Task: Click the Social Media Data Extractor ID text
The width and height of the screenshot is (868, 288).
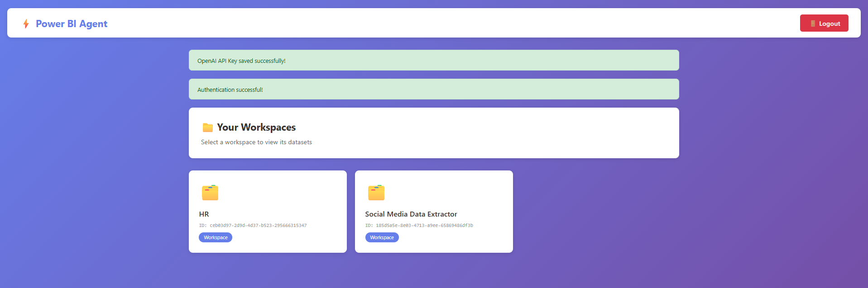Action: point(419,226)
